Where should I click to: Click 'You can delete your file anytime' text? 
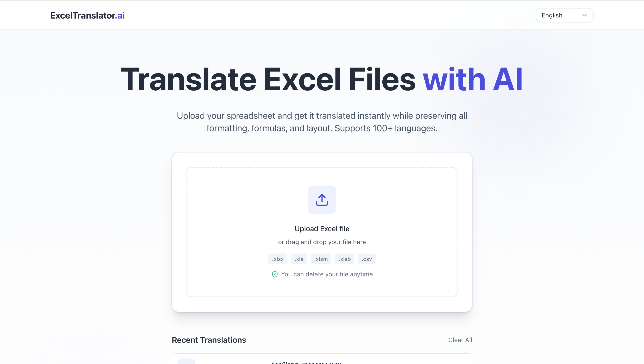pos(327,274)
